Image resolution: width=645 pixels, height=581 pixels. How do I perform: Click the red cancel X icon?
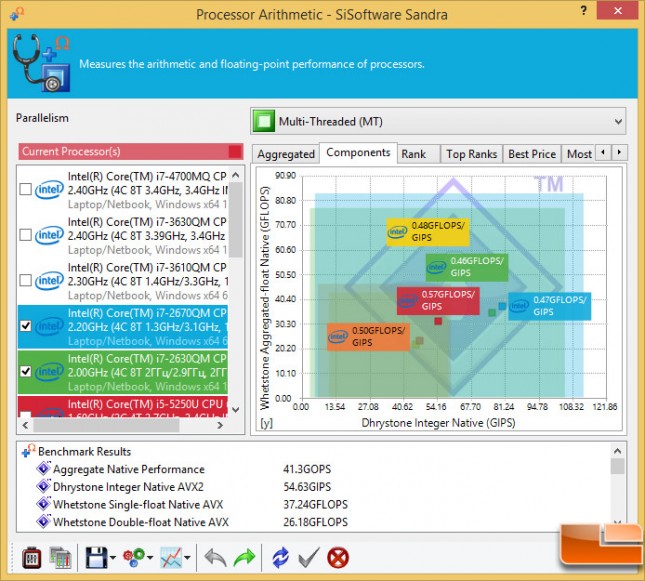pyautogui.click(x=338, y=558)
